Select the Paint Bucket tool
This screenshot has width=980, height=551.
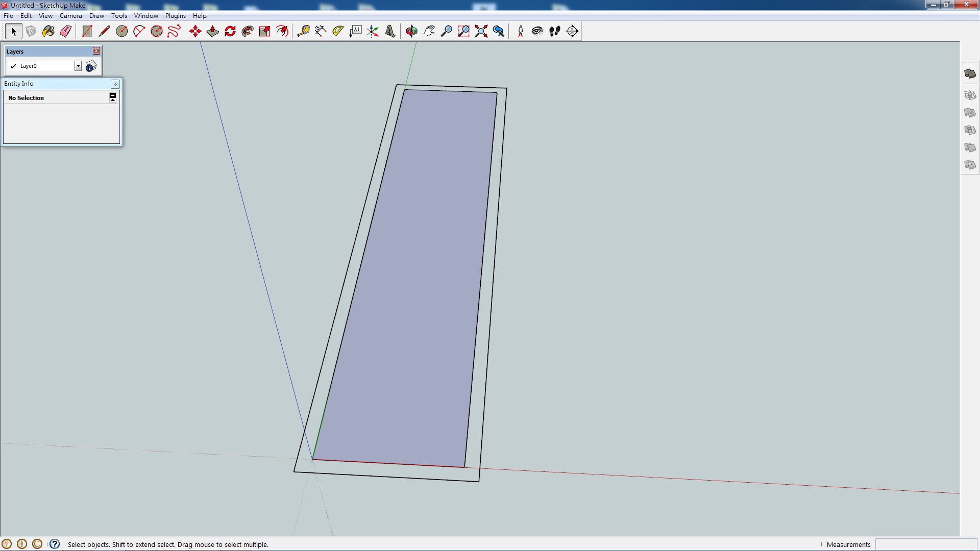[48, 31]
